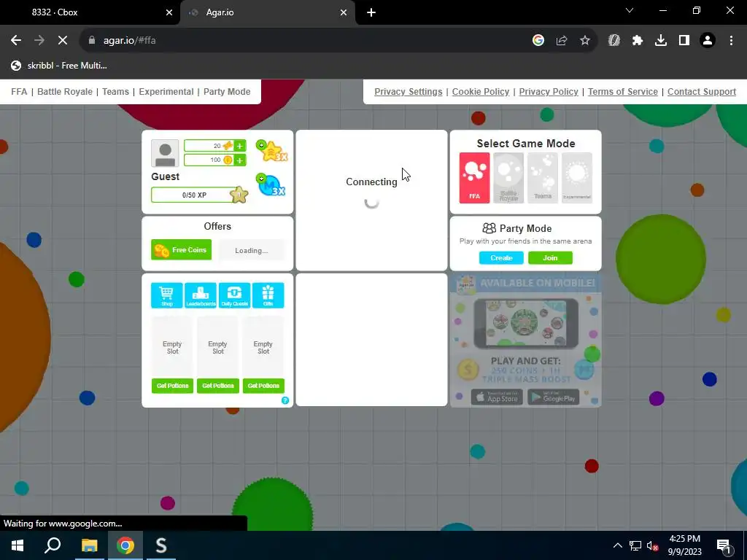Click the Google Play download badge
The image size is (747, 560).
(x=553, y=397)
